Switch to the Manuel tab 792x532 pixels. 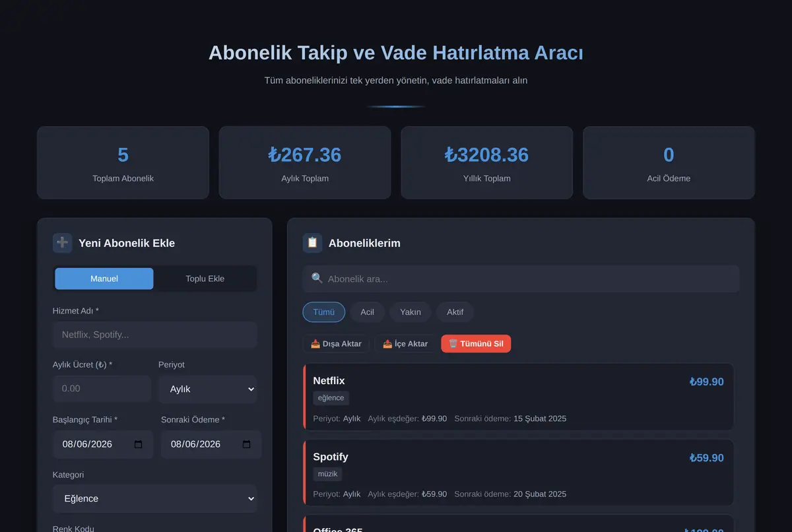click(104, 279)
